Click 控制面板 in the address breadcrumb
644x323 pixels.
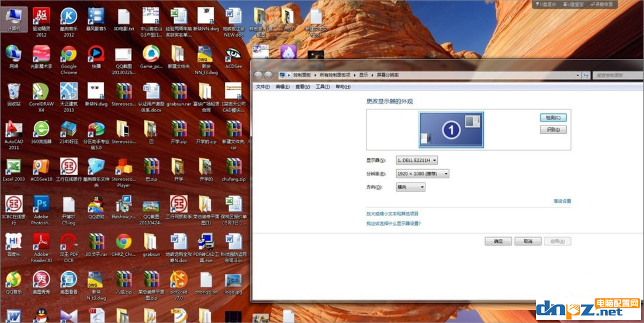coord(302,75)
